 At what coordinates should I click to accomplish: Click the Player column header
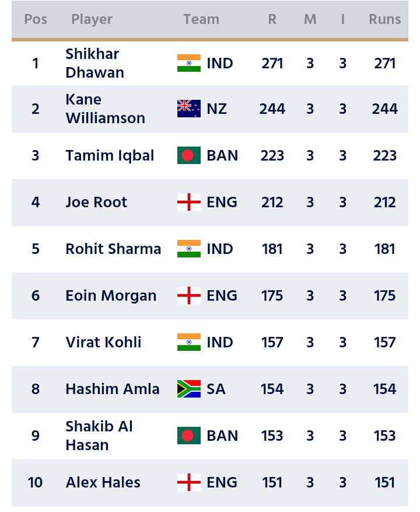tap(92, 20)
